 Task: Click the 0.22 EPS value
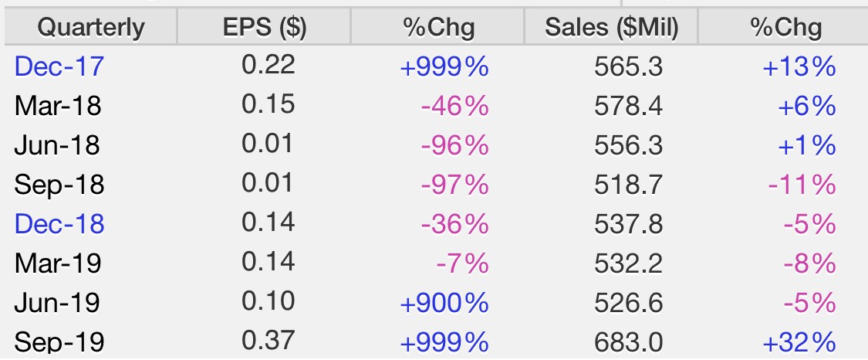269,66
